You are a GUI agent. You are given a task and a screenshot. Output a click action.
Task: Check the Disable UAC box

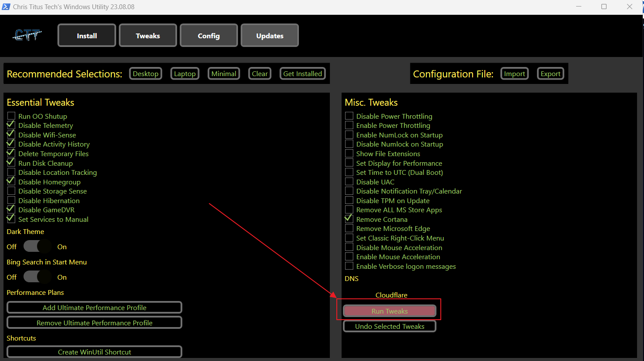click(x=349, y=182)
